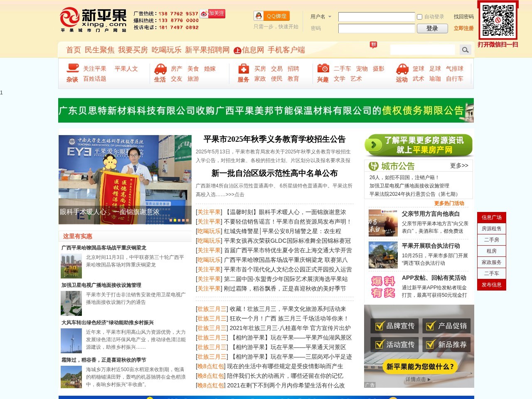Click the 信息网 red logo icon
The width and height of the screenshot is (532, 399).
[237, 50]
